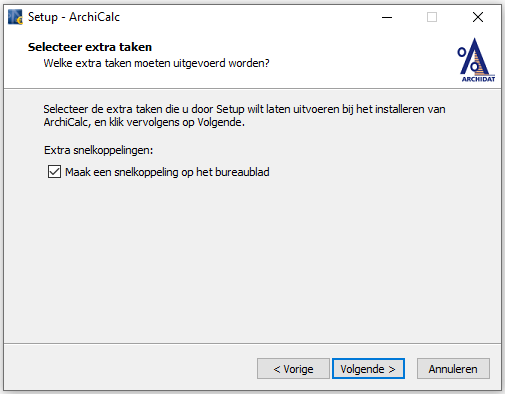Click the 'Welke extra taken moeten uitgevoerd worden?' subtitle

[x=156, y=63]
